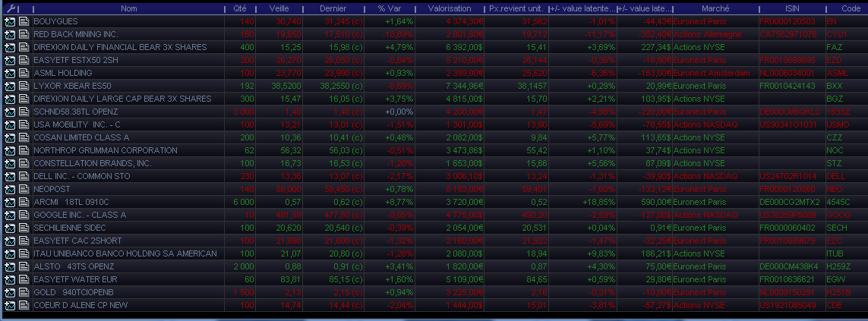Image resolution: width=868 pixels, height=321 pixels.
Task: Click code ITUB cell
Action: 836,253
